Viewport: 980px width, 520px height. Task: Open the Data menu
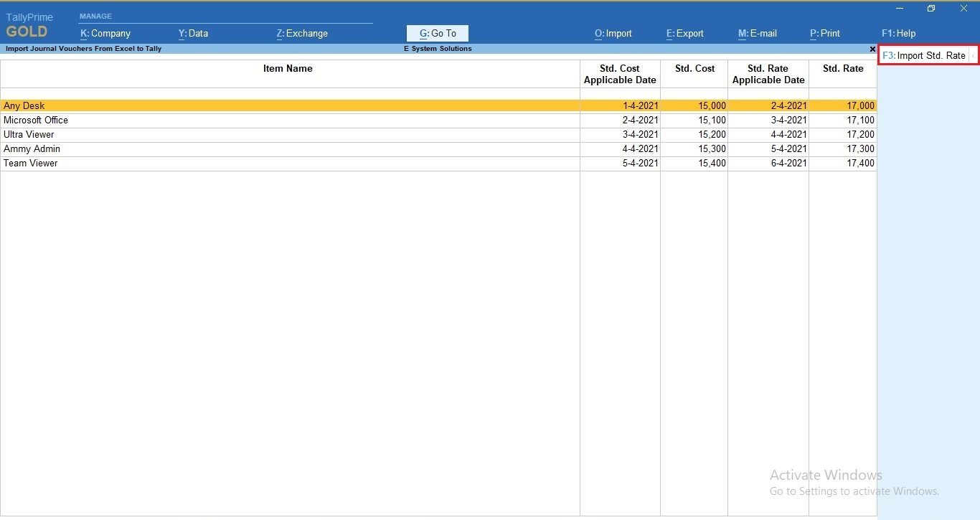193,33
